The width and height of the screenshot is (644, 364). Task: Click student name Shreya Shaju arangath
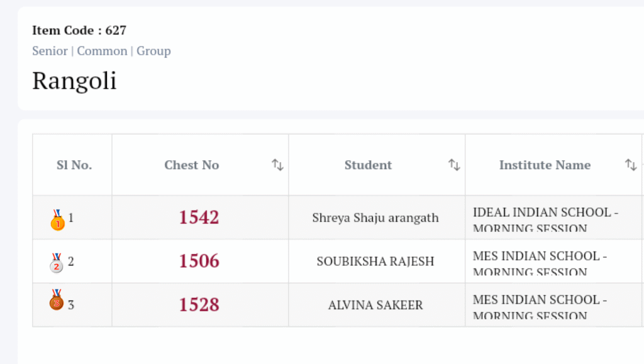point(375,218)
